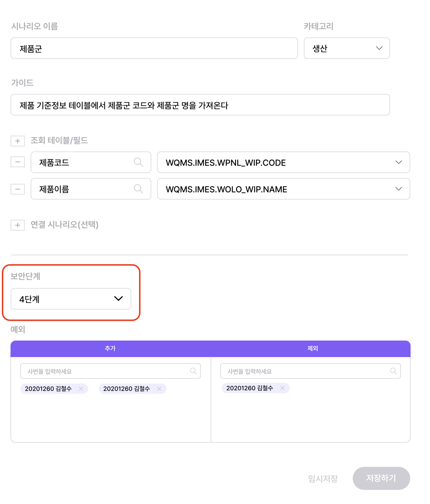The height and width of the screenshot is (504, 430).
Task: Click the magnifier icon in the 추가 search box
Action: (x=193, y=371)
